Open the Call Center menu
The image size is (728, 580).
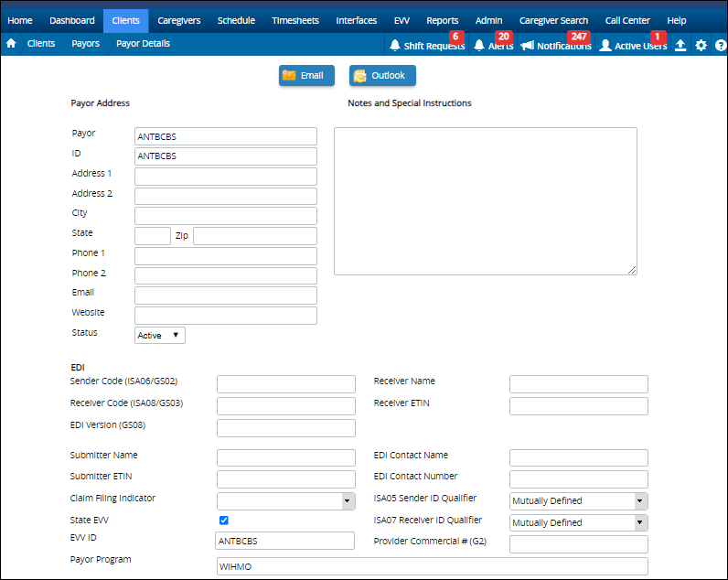pos(627,20)
